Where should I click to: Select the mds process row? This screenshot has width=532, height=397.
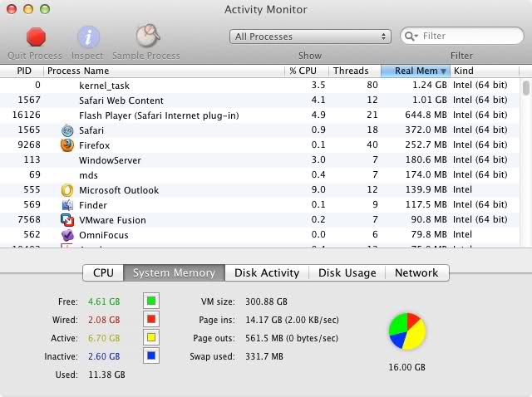coord(259,175)
